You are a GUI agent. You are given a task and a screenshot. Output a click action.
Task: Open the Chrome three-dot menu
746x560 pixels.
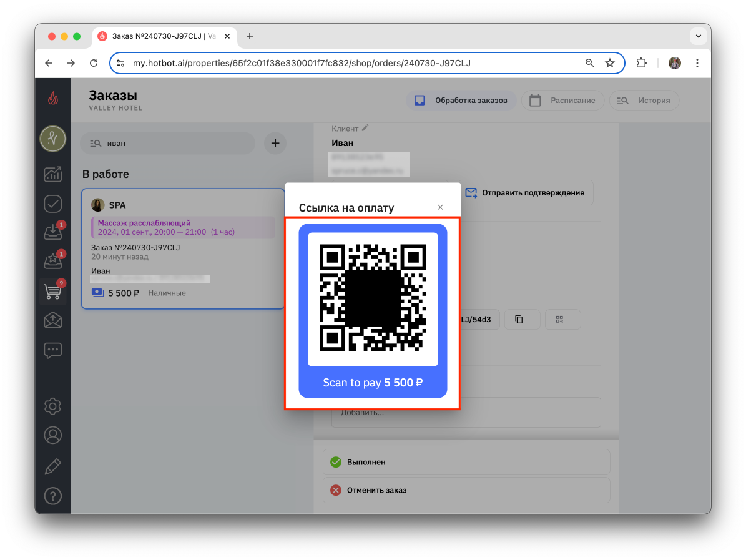click(697, 63)
